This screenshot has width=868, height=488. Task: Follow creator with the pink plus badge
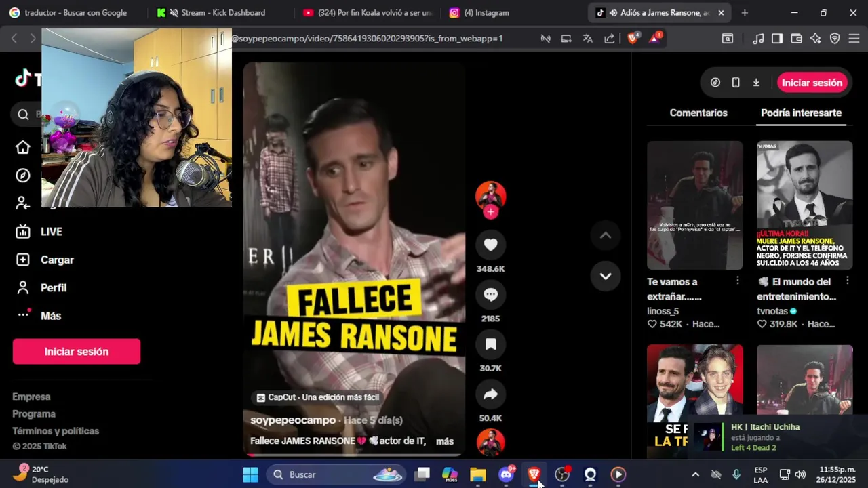point(490,212)
